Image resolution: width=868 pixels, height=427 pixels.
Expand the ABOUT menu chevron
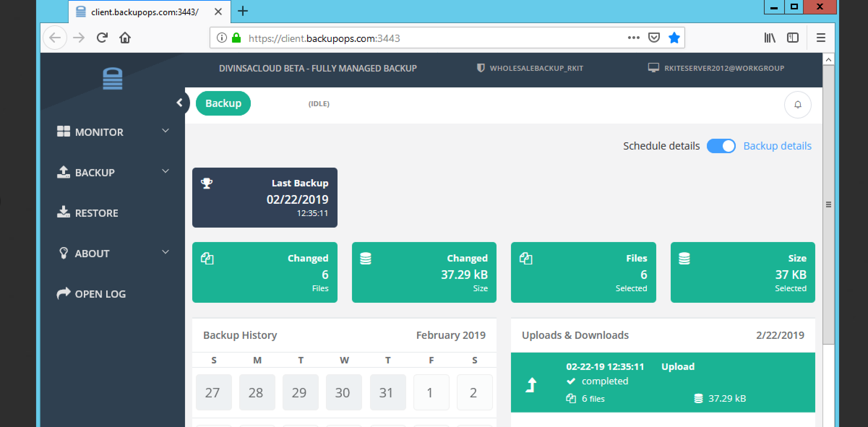pos(166,252)
